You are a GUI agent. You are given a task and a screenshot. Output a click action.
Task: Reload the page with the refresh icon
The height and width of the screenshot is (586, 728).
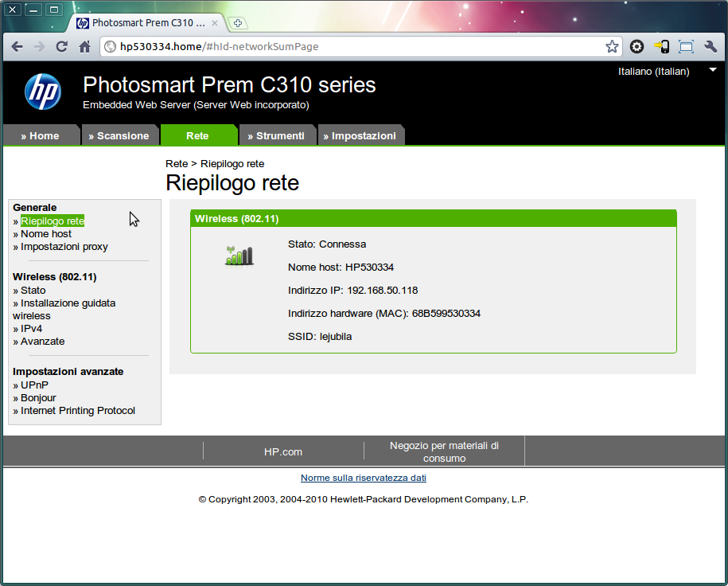click(x=62, y=46)
